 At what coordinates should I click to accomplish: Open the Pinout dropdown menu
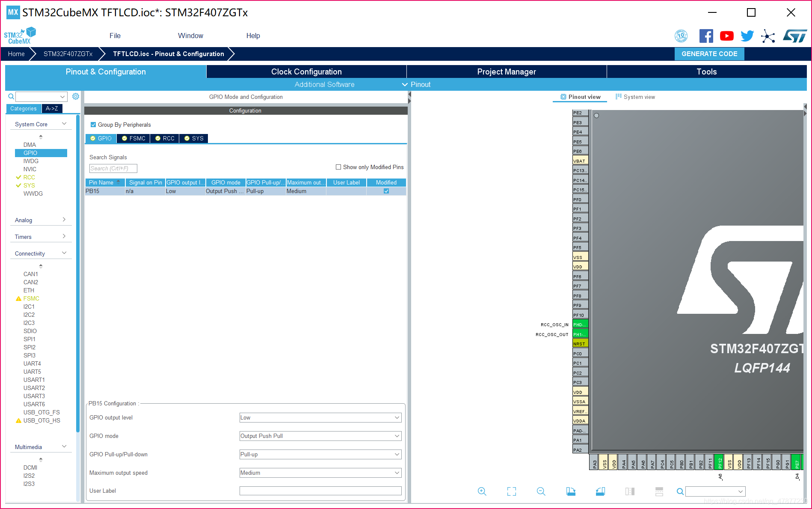(x=416, y=84)
